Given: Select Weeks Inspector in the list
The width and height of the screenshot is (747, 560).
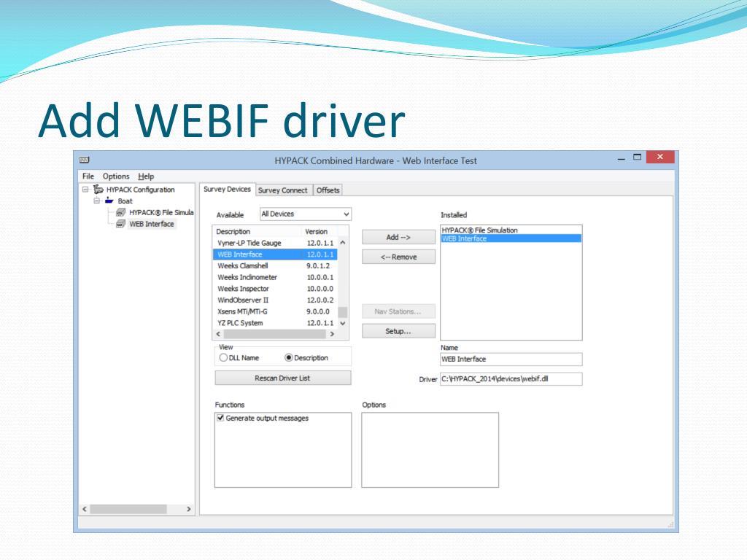Looking at the screenshot, I should coord(275,289).
